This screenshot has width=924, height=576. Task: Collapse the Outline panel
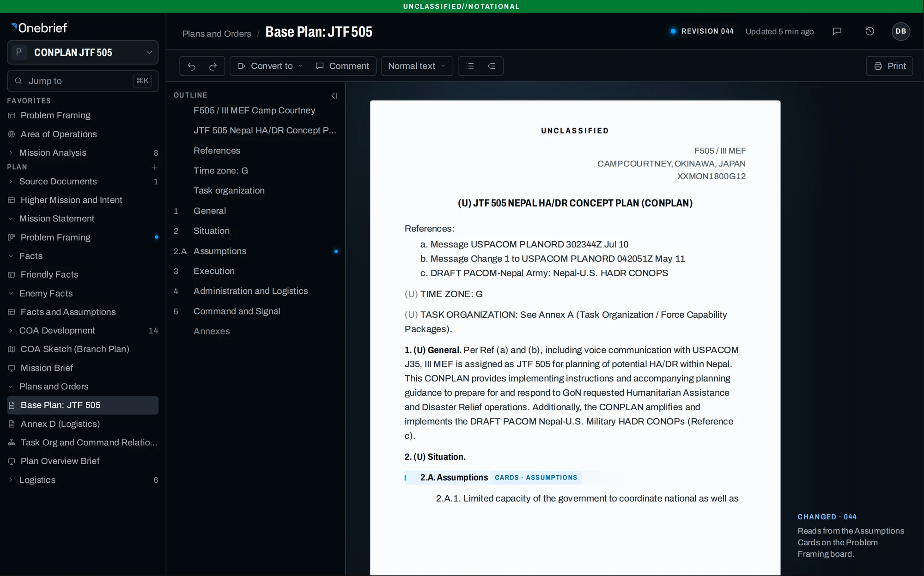pyautogui.click(x=334, y=96)
